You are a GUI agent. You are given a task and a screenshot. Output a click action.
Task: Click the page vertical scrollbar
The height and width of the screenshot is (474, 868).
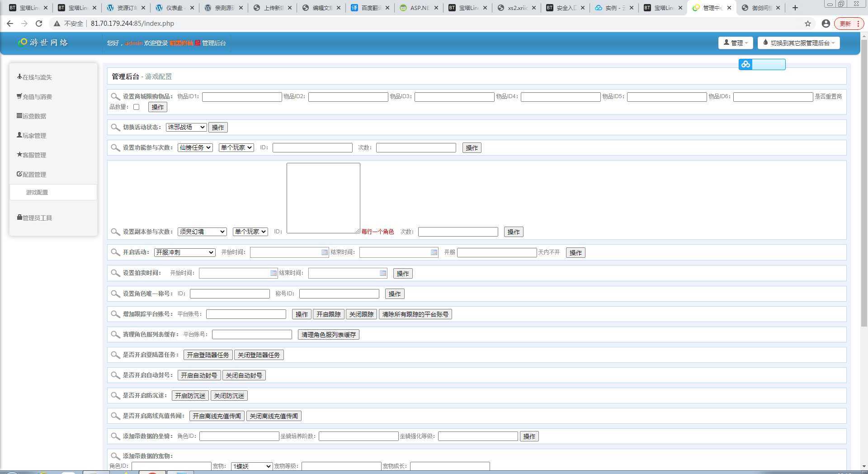[863, 181]
